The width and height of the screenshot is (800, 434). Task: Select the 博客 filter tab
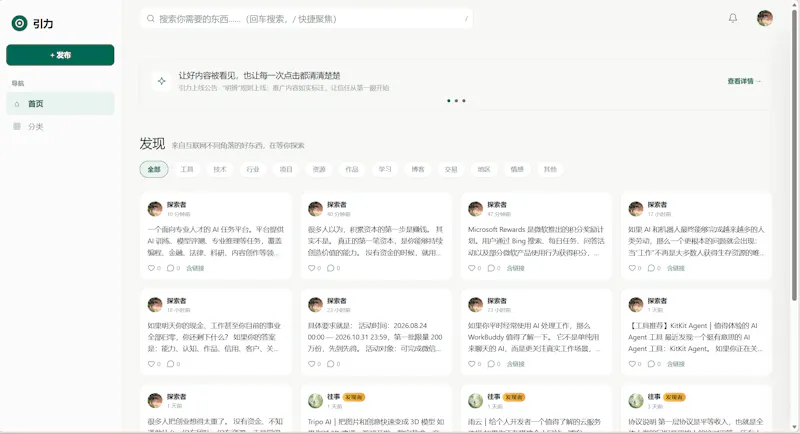point(418,169)
